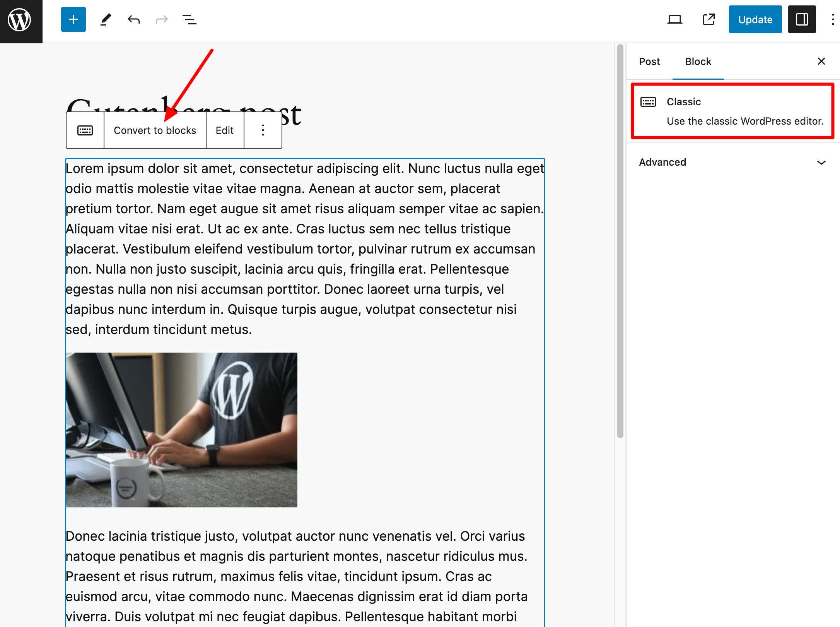Click the Redo arrow icon
The width and height of the screenshot is (840, 627).
click(x=162, y=19)
